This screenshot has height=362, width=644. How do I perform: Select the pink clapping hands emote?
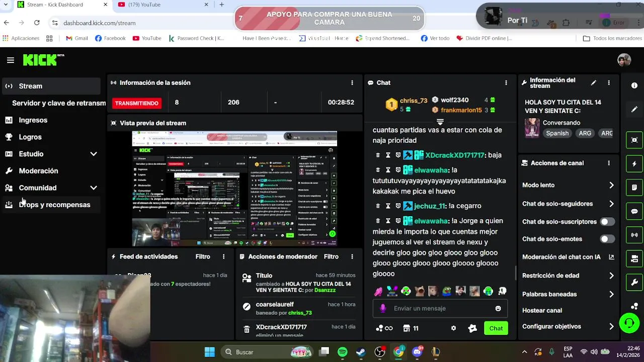pos(378,291)
